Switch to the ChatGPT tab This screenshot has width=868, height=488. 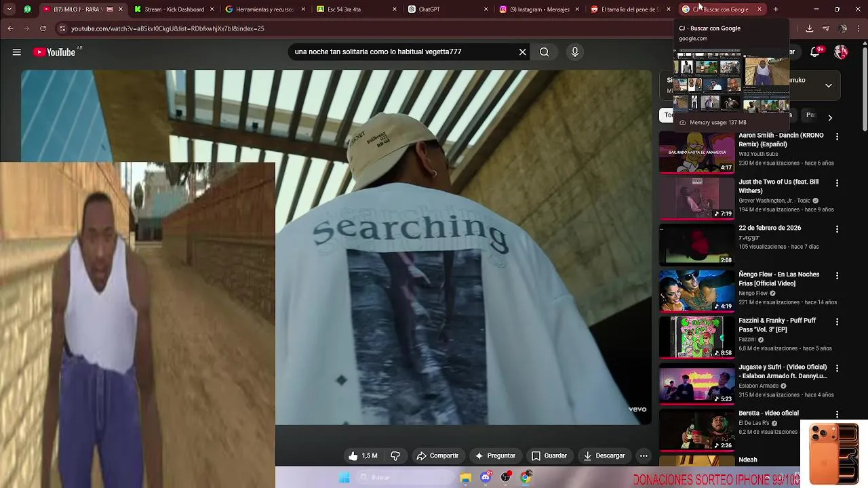pos(448,9)
